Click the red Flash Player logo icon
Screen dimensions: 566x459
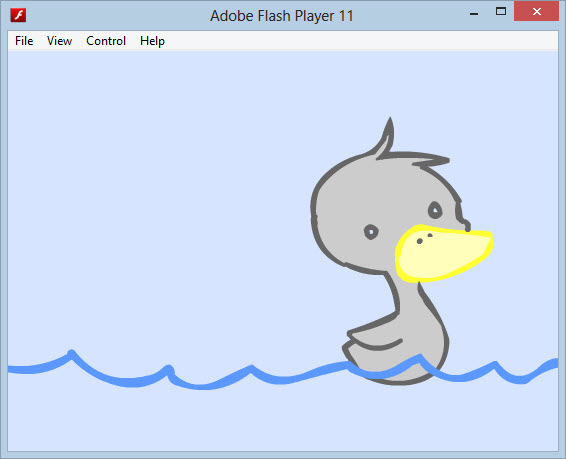(18, 15)
